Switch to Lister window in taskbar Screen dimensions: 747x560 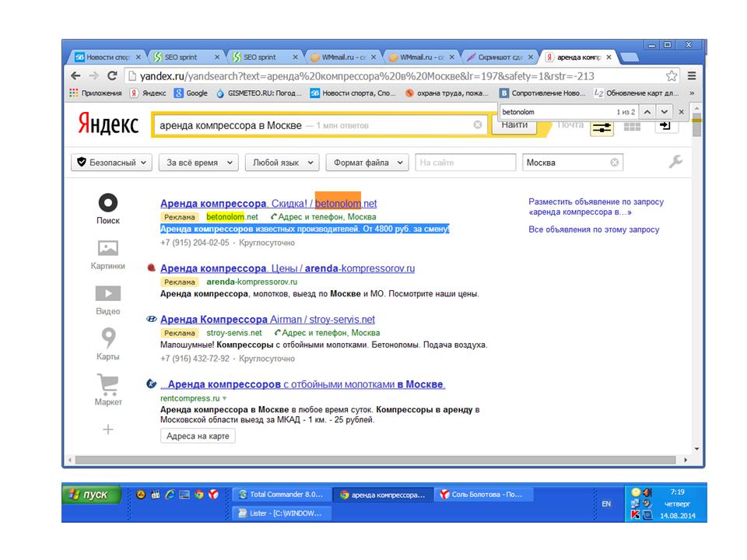click(x=282, y=513)
